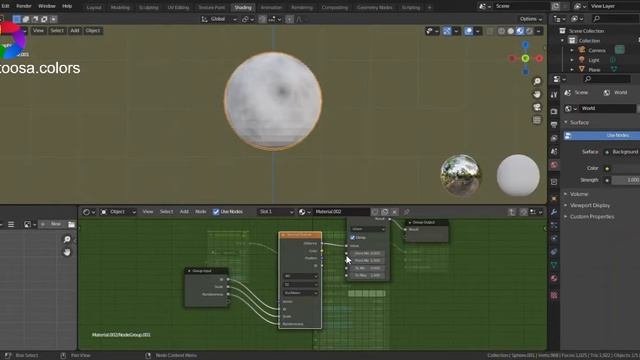Open the Render menu in top bar
This screenshot has width=640, height=360.
[x=24, y=6]
